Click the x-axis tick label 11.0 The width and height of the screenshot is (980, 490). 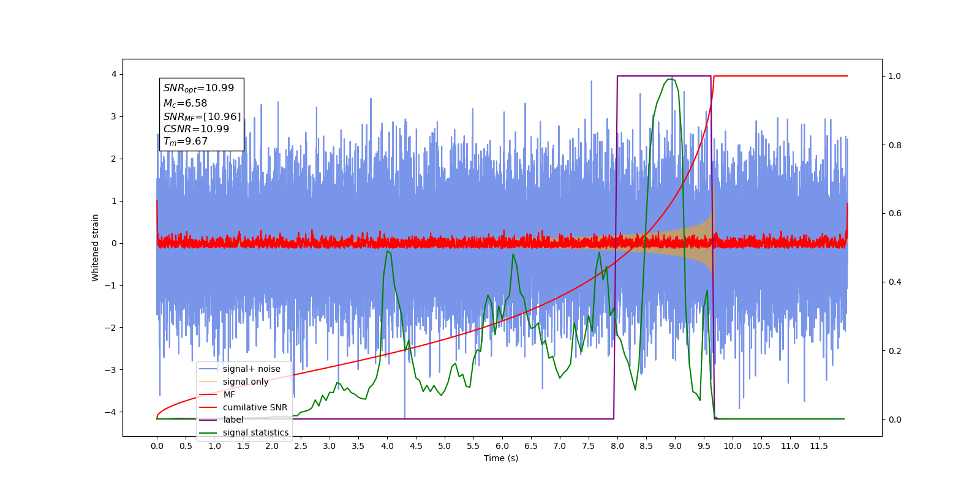coord(790,446)
